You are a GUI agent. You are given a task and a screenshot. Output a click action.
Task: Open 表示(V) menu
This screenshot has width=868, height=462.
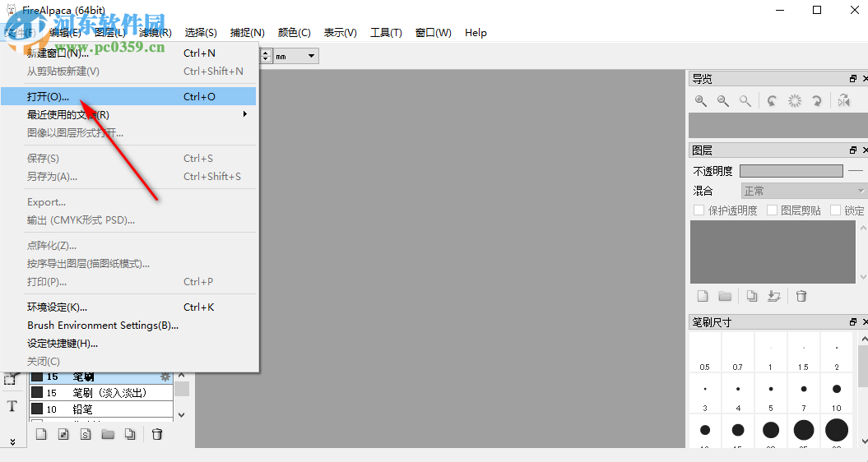pos(340,33)
